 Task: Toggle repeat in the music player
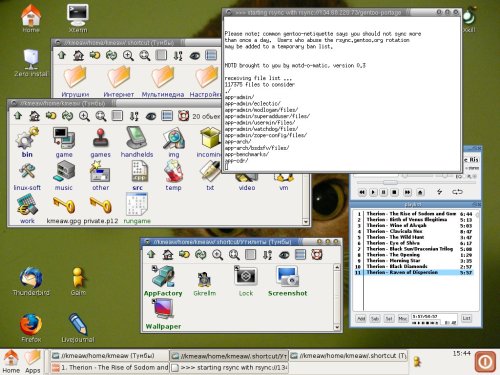(x=457, y=192)
